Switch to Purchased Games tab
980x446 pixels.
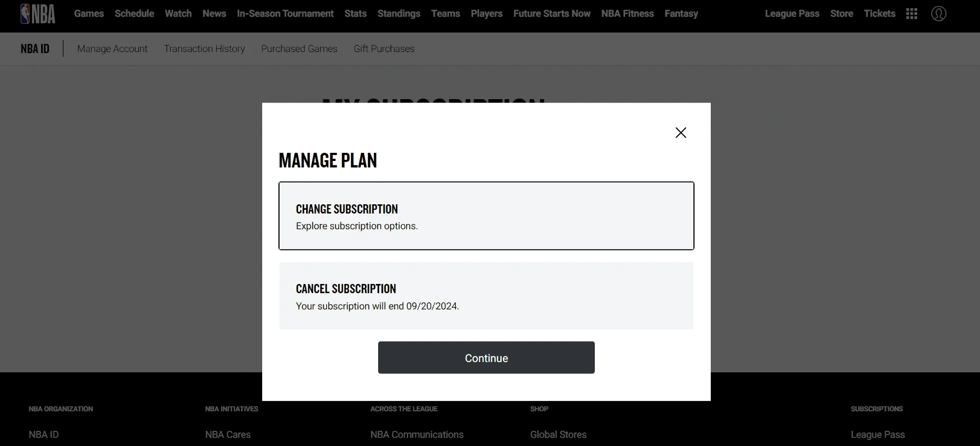[x=299, y=49]
